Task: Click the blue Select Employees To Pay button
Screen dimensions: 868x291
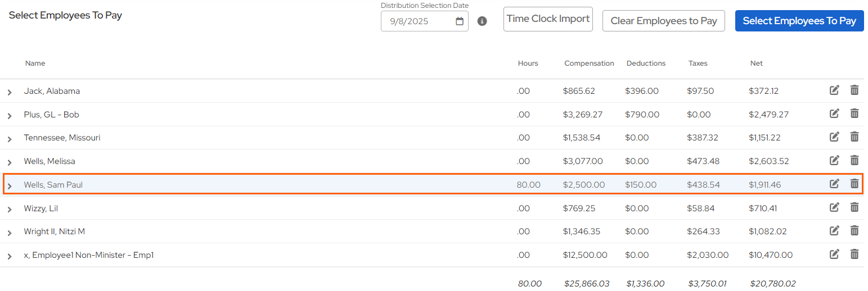Action: (799, 21)
